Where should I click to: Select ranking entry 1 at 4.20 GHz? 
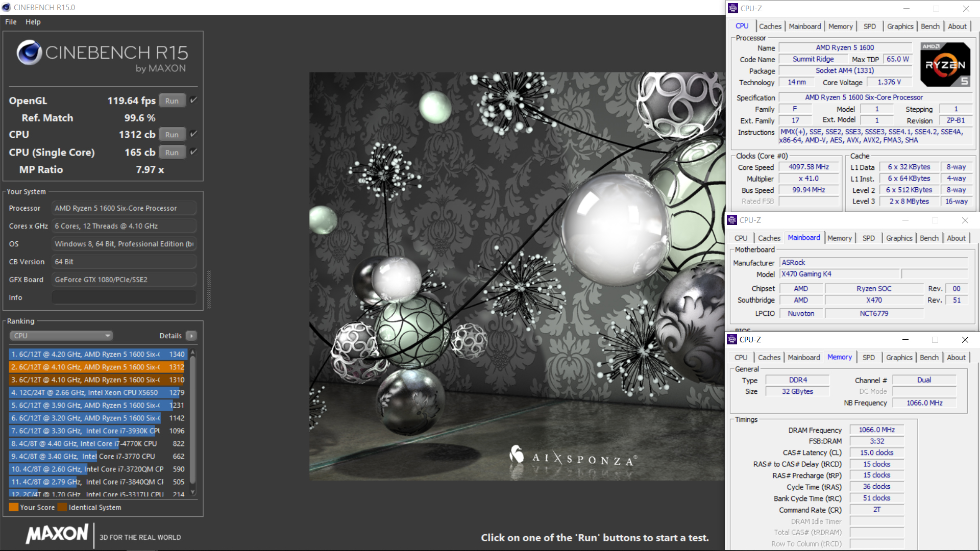[98, 354]
